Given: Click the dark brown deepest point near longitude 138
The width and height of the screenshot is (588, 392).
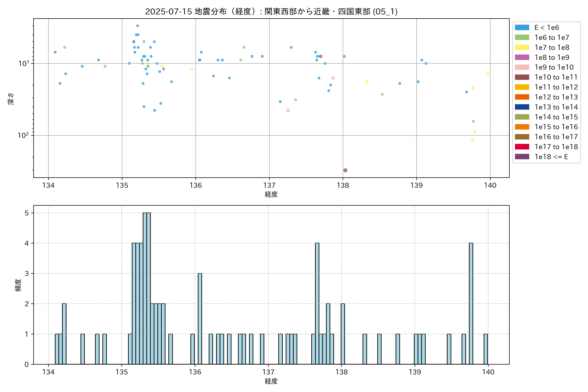Looking at the screenshot, I should [345, 170].
